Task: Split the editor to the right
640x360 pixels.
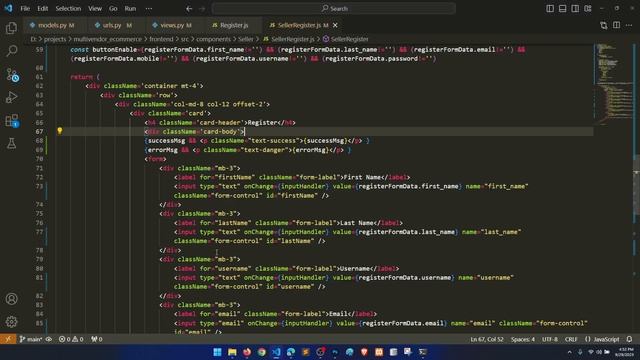Action: [x=616, y=25]
